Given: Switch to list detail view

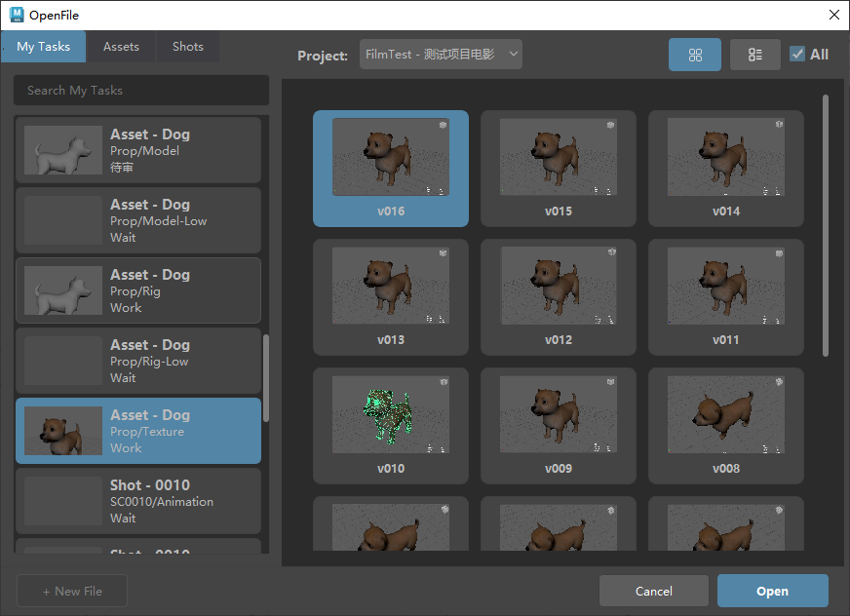Looking at the screenshot, I should tap(755, 55).
